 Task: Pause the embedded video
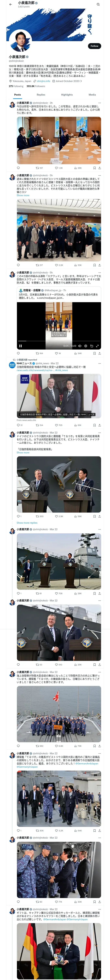(x=21, y=346)
